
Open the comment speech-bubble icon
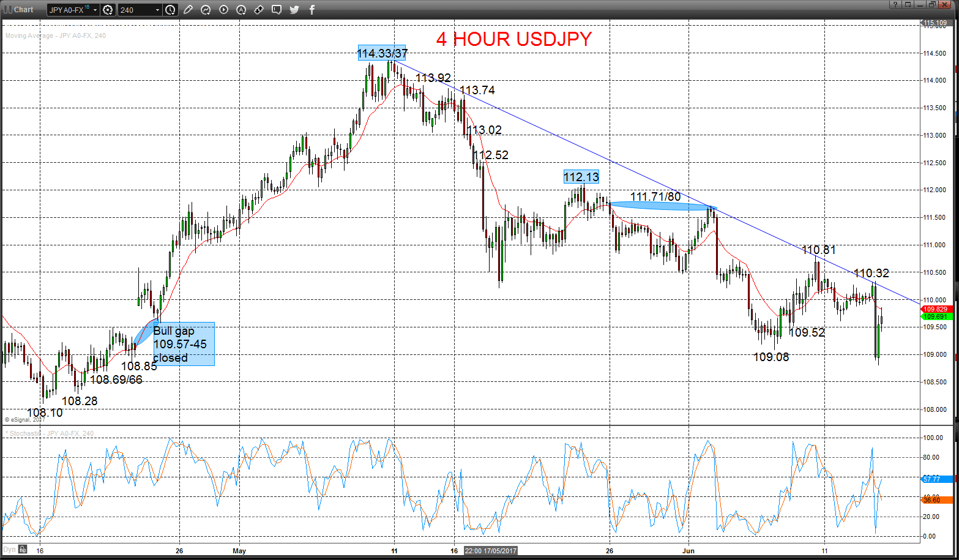pyautogui.click(x=277, y=10)
